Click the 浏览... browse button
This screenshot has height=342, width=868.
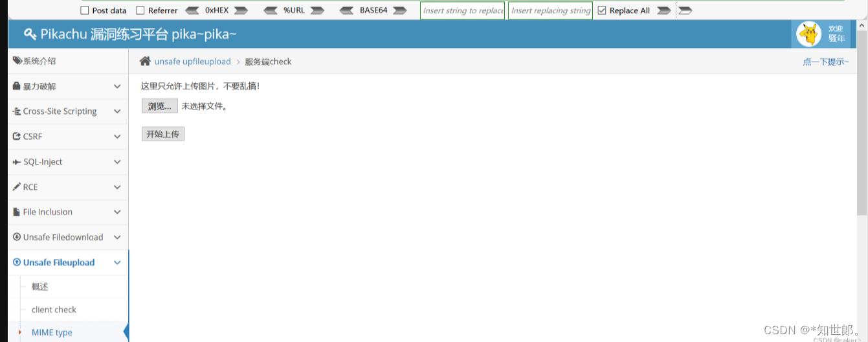[x=159, y=106]
